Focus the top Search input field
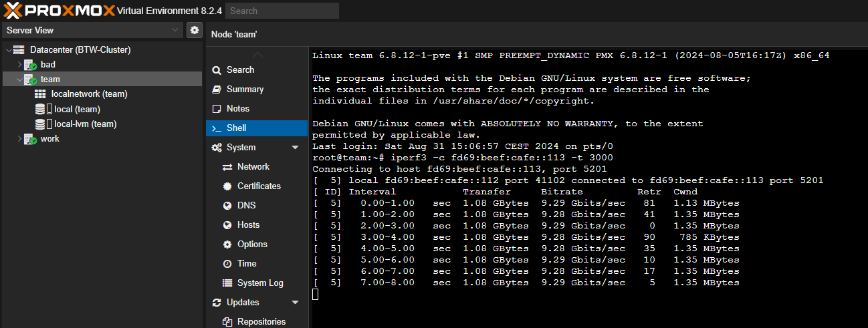Screen dimensions: 868x328 [282, 11]
